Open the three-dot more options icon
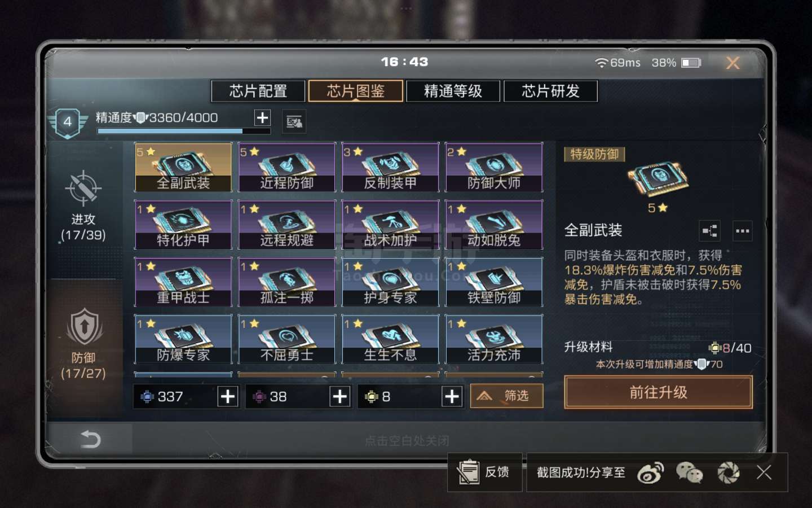The width and height of the screenshot is (812, 508). click(743, 230)
